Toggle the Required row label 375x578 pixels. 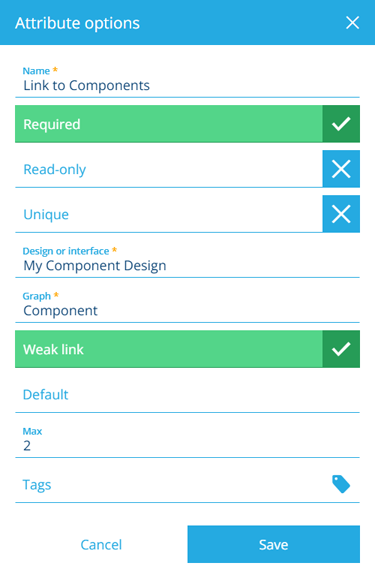pyautogui.click(x=169, y=124)
